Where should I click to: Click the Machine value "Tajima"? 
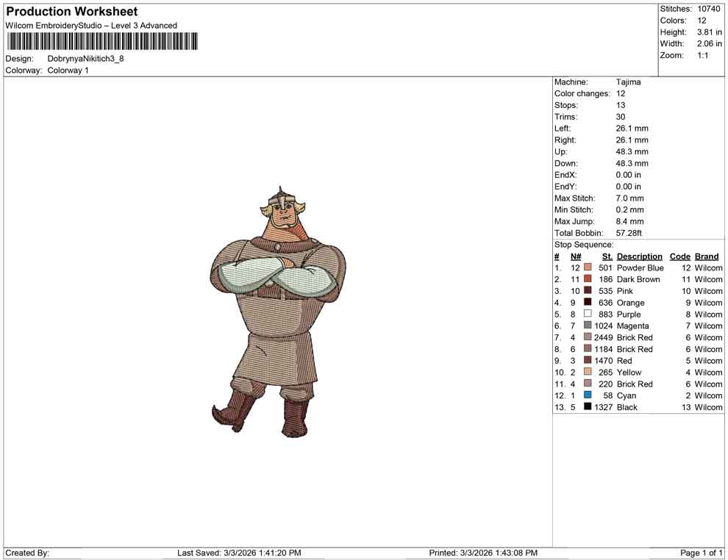tap(628, 82)
